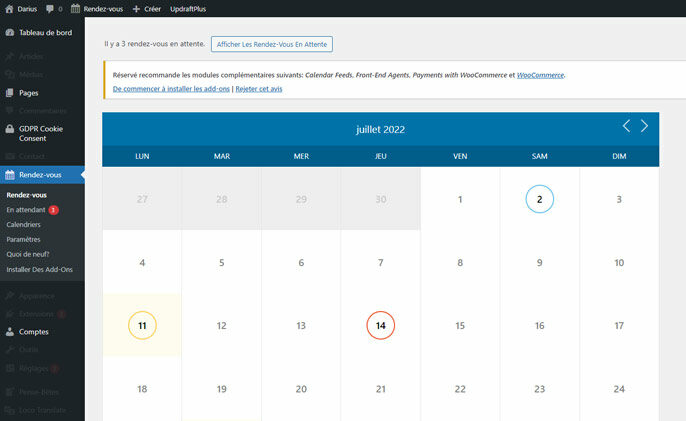Open Tableau de bord dashboard icon

10,32
